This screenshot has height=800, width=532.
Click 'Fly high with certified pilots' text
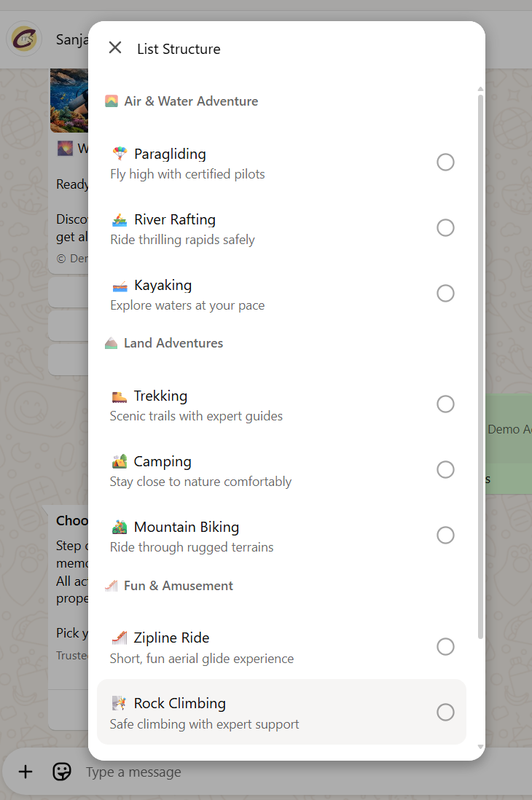click(x=187, y=174)
